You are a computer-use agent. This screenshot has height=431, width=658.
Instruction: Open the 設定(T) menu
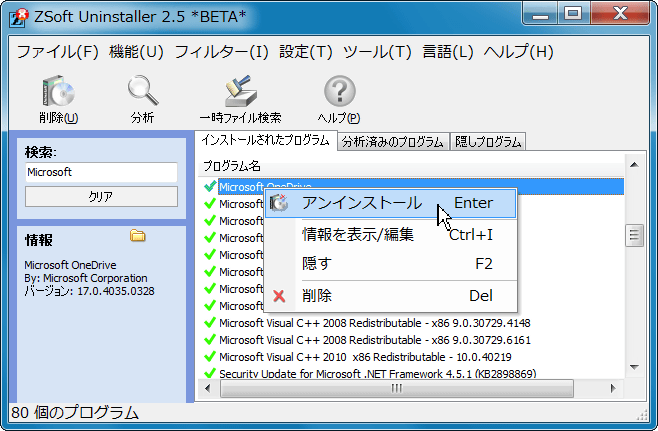306,52
